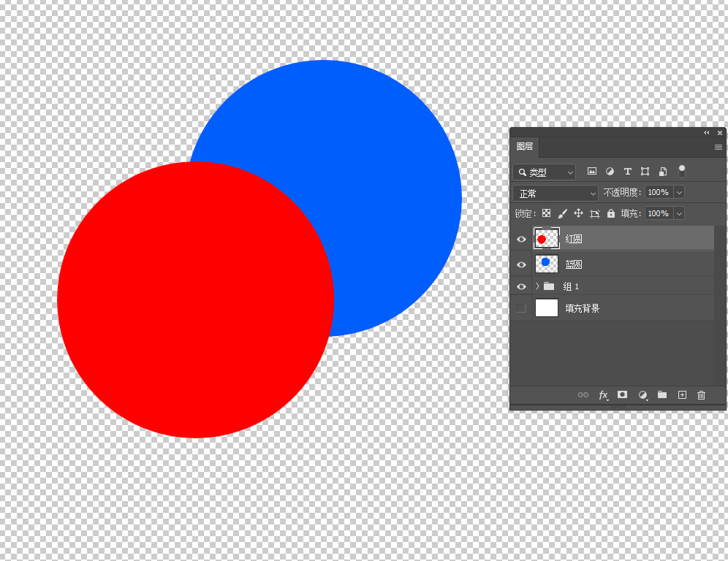Filter layers by type (T) icon
Screen dimensions: 728x561
point(627,171)
